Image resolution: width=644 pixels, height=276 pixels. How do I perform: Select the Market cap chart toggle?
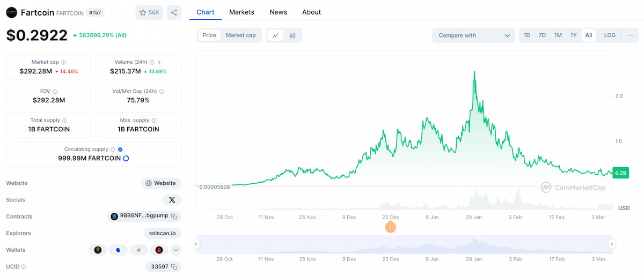click(x=240, y=35)
